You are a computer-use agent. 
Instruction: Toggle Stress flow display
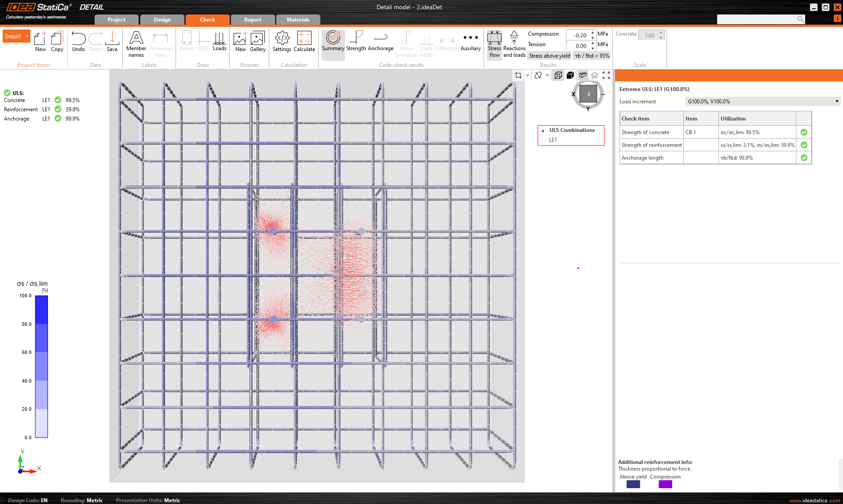coord(495,44)
